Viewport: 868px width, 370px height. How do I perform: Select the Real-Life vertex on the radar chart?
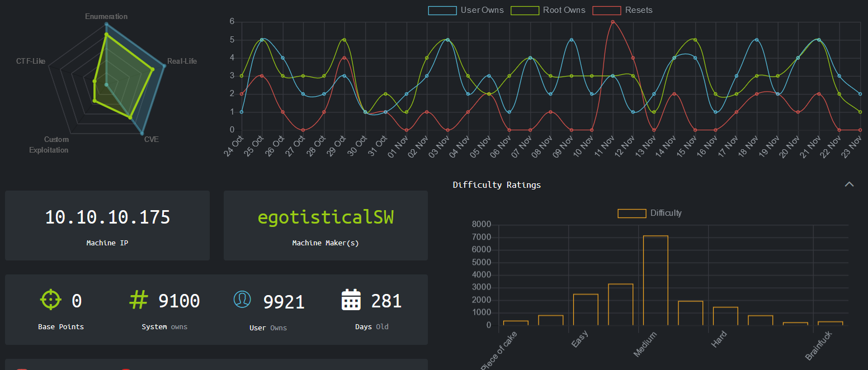[x=164, y=66]
